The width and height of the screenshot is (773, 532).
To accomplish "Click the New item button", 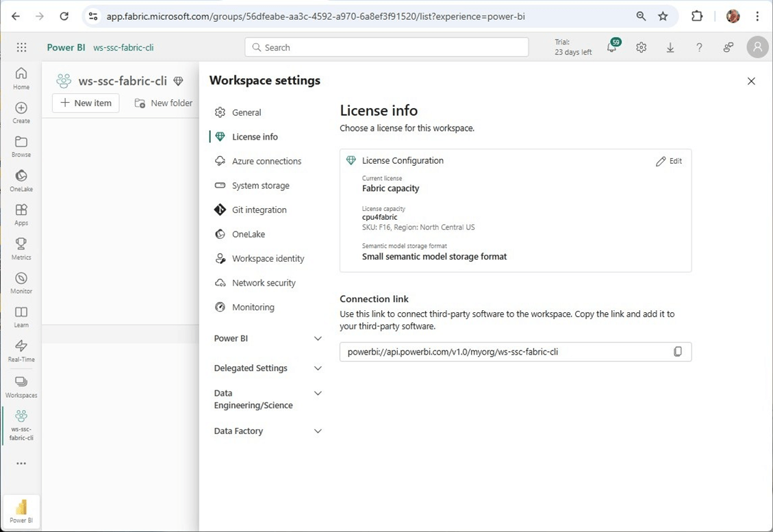I will 86,103.
